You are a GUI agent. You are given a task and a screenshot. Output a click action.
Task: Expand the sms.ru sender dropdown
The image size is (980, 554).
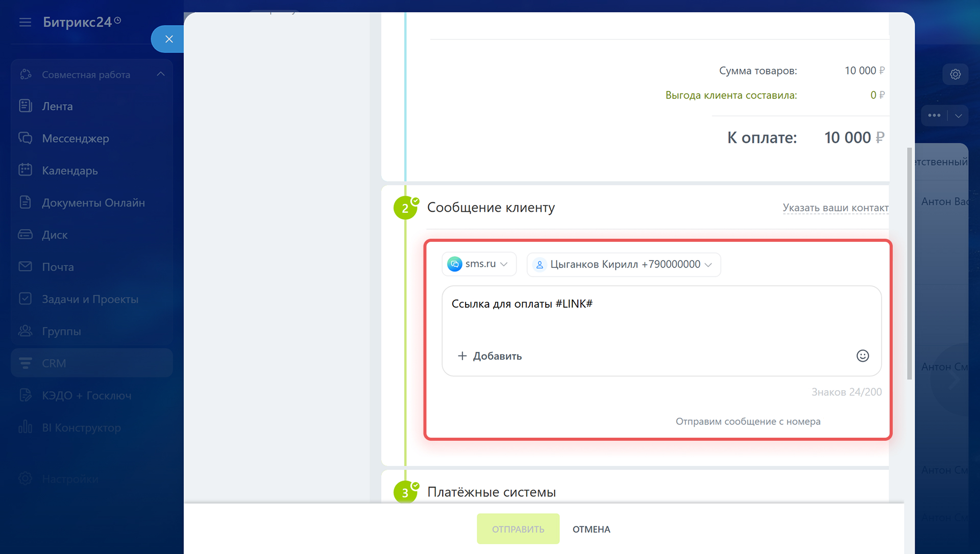pos(479,264)
